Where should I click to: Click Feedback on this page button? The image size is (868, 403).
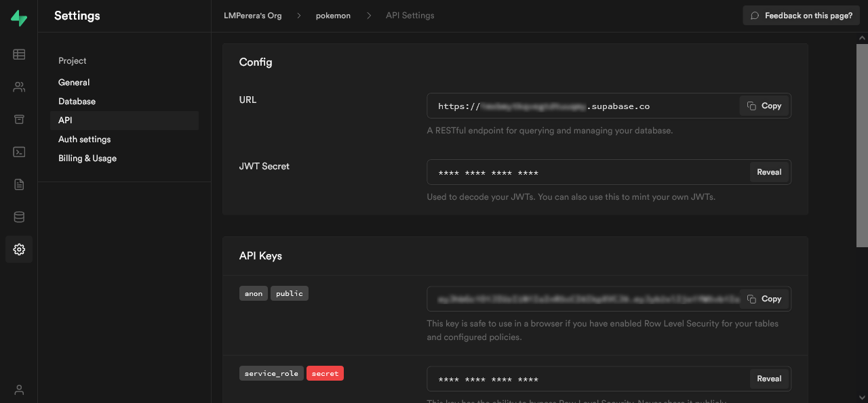(802, 16)
